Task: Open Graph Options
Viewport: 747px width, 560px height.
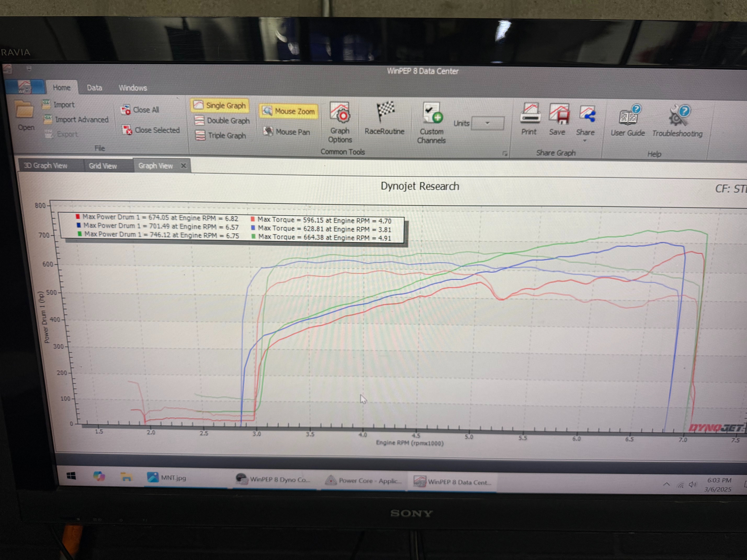Action: (340, 122)
